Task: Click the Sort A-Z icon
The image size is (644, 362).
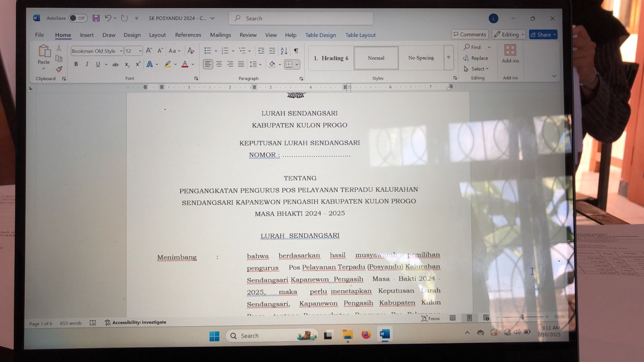Action: 284,51
